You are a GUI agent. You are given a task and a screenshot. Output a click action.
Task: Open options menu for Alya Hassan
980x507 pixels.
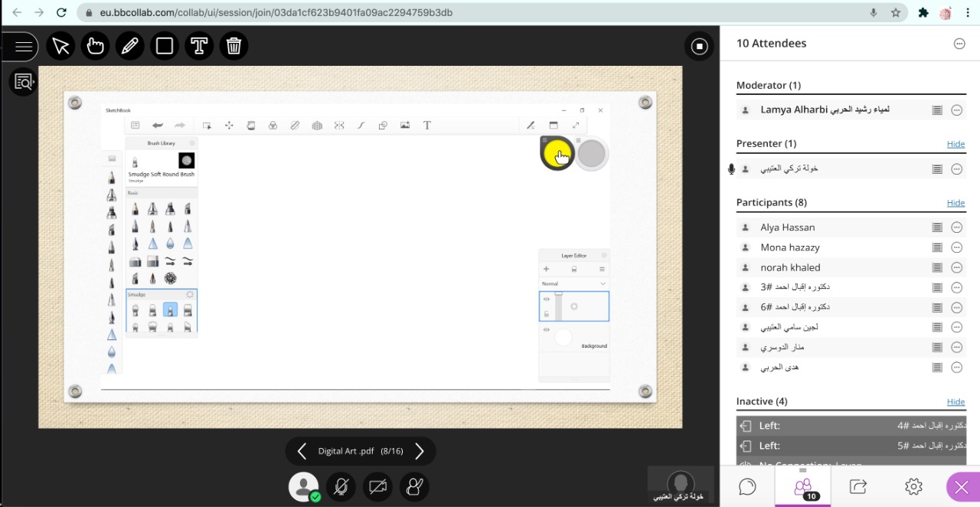(956, 227)
